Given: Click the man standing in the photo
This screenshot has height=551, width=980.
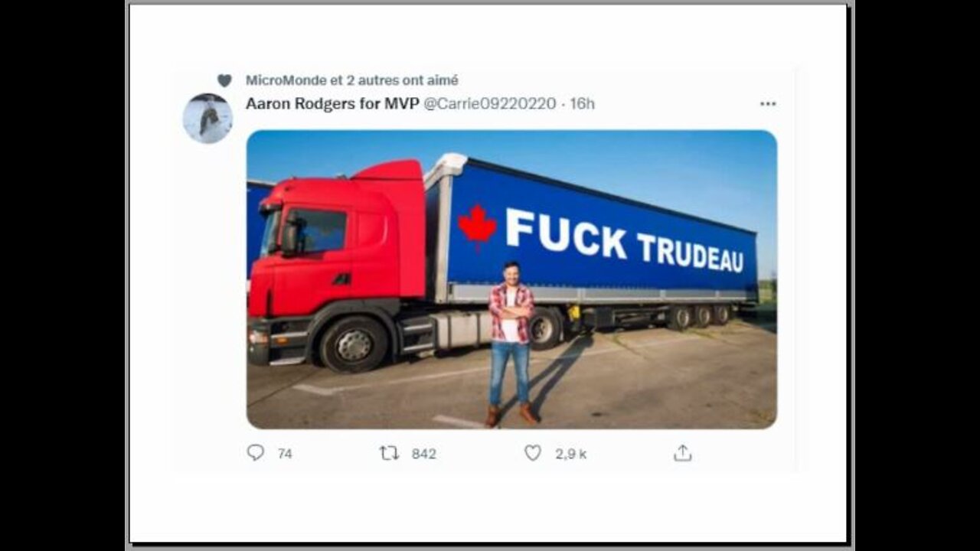Looking at the screenshot, I should (x=511, y=341).
